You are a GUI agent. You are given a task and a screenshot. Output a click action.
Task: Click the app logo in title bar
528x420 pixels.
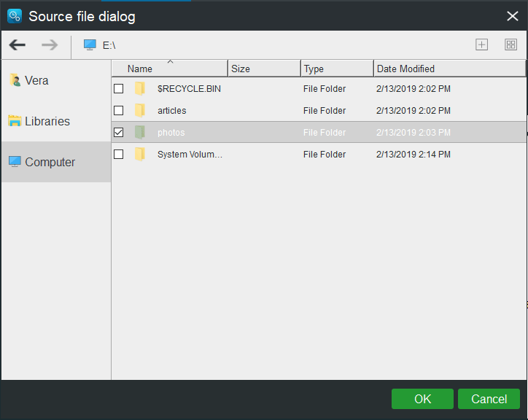15,16
